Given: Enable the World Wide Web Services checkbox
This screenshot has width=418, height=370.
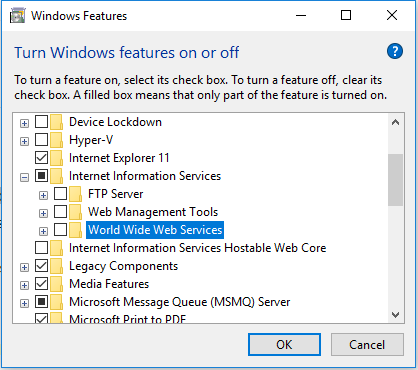Looking at the screenshot, I should point(60,230).
